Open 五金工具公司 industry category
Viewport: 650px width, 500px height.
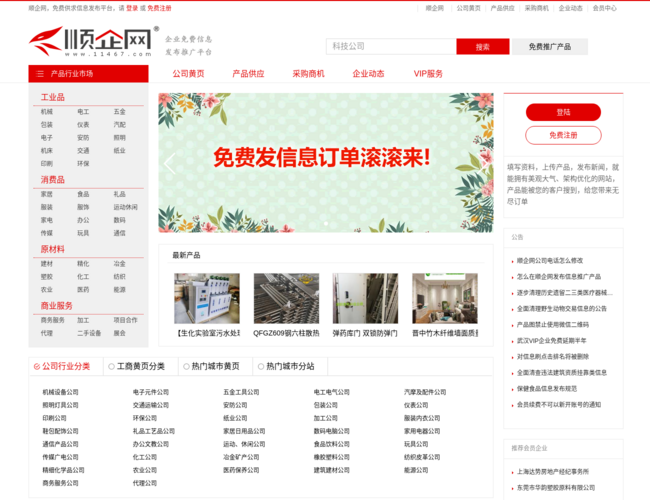click(241, 392)
